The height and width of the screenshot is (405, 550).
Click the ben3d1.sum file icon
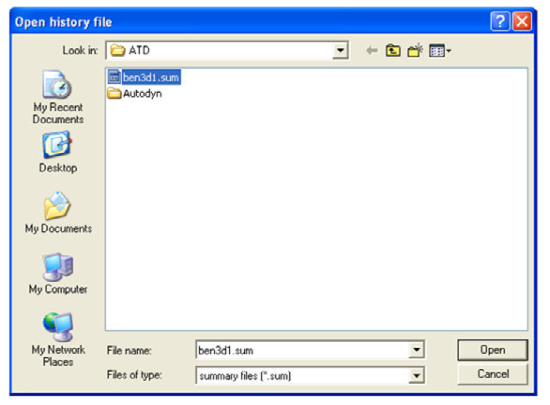114,77
